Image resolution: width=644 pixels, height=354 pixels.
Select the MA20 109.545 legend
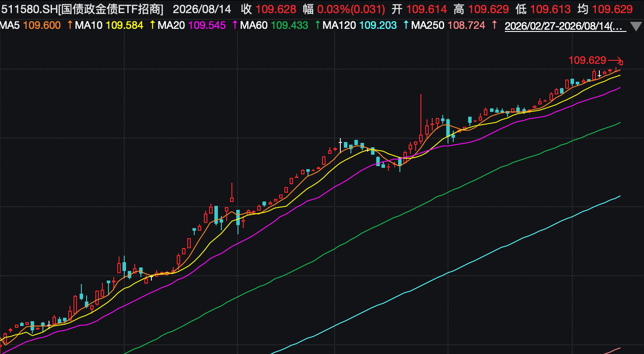coord(192,25)
